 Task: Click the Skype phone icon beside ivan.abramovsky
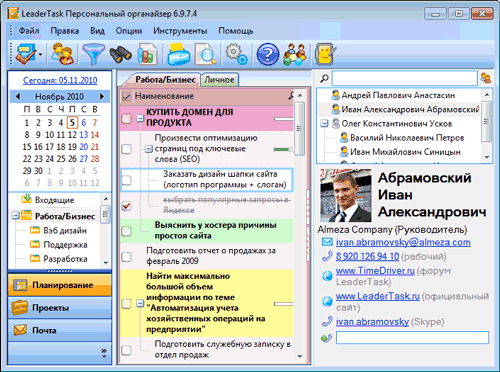[327, 321]
